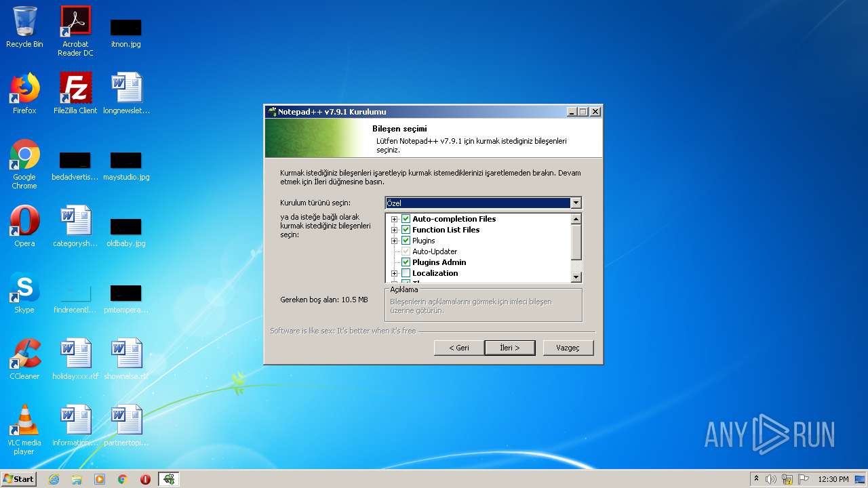Screen dimensions: 868x488
Task: Select the Plugins Admin label
Action: (439, 262)
